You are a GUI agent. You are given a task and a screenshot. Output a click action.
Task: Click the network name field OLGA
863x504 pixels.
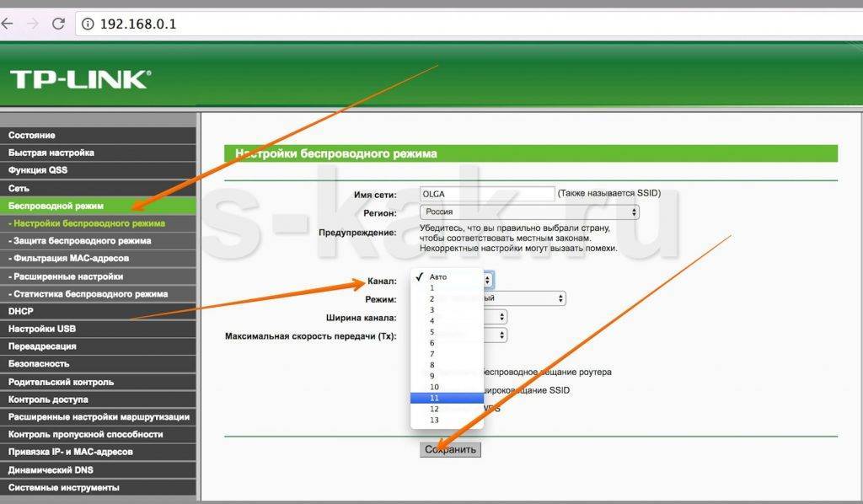point(487,194)
